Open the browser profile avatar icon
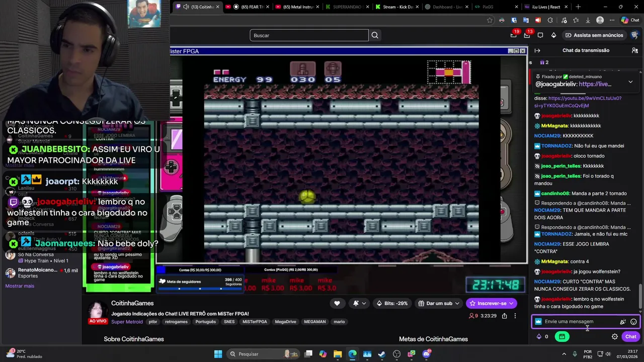Viewport: 644px width, 362px height. [600, 20]
